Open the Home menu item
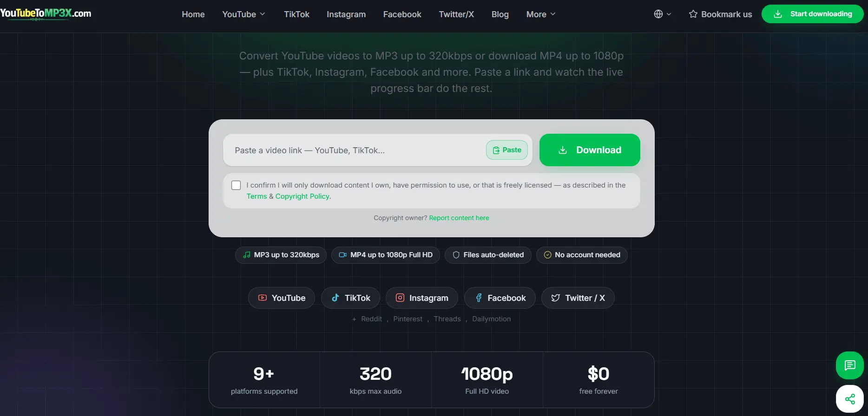The width and height of the screenshot is (868, 416). coord(193,14)
